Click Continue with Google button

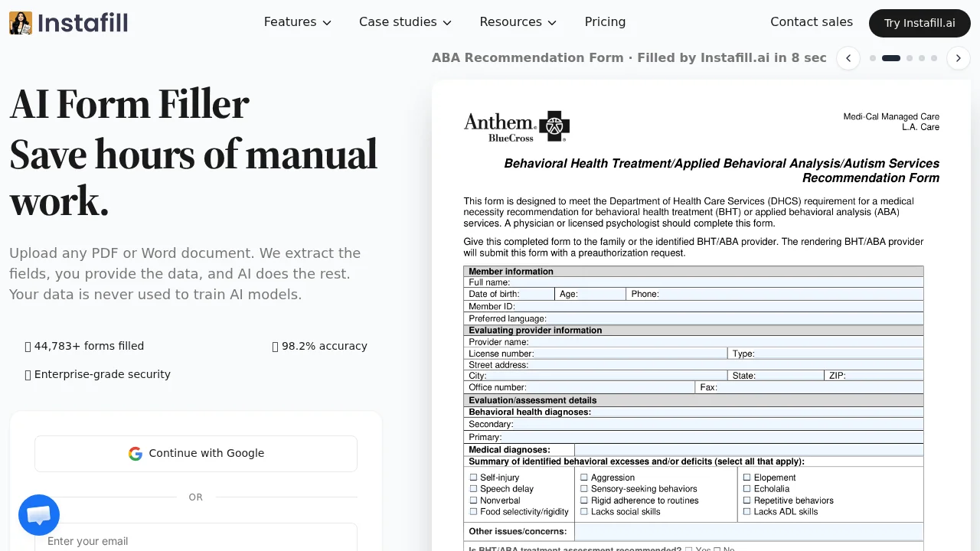tap(196, 454)
